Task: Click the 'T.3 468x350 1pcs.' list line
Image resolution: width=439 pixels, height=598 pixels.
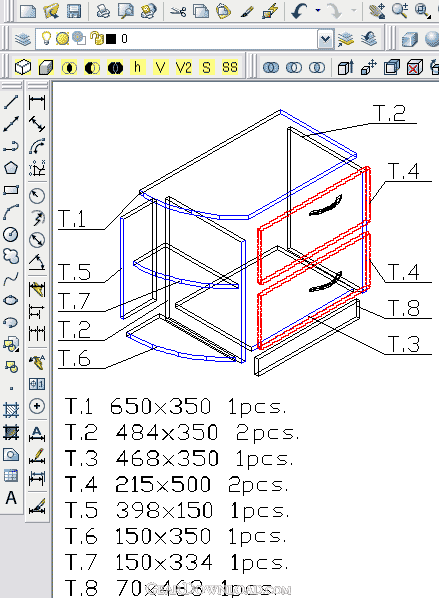Action: tap(178, 458)
